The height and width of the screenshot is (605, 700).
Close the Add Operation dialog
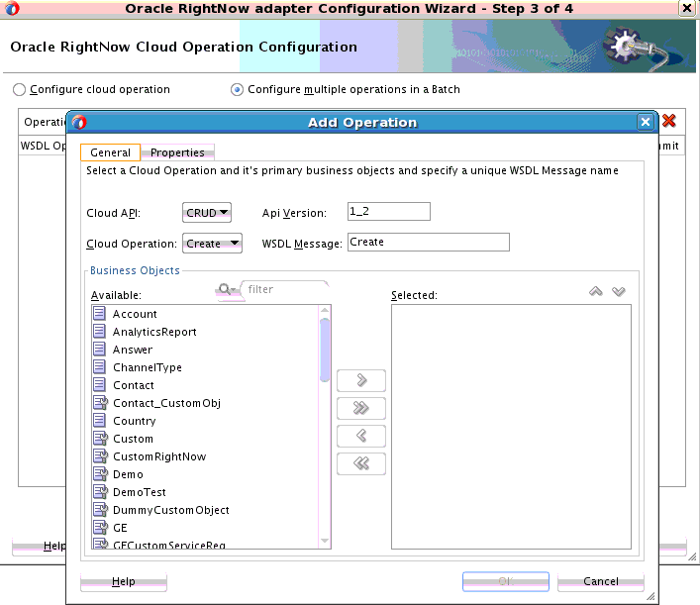tap(646, 122)
